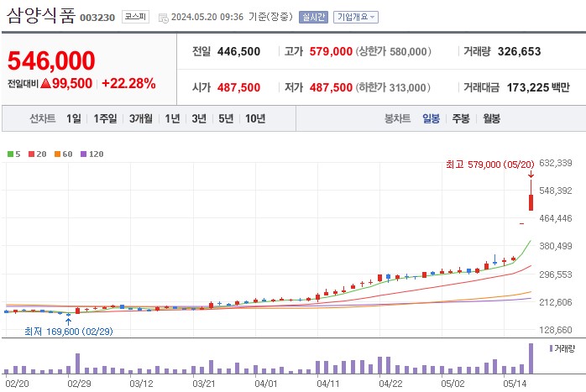Image resolution: width=586 pixels, height=392 pixels.
Task: Open the 기업개요 dropdown
Action: pos(357,17)
